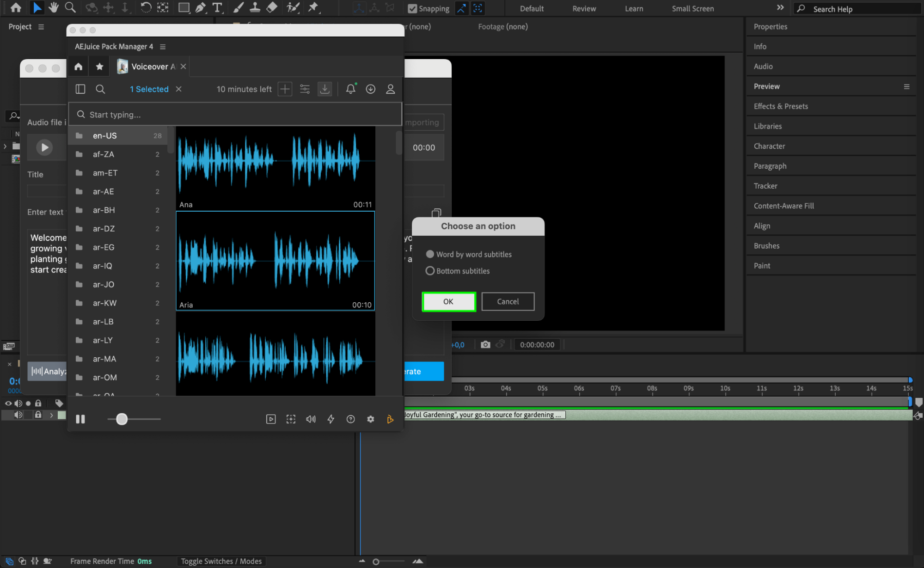The image size is (924, 568).
Task: Select the Pen tool in the toolbar
Action: (x=200, y=7)
